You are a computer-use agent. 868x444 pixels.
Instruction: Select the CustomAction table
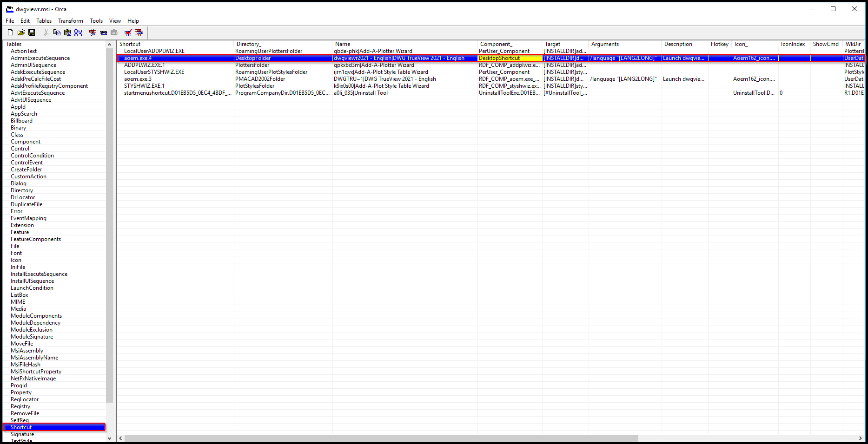click(x=28, y=176)
